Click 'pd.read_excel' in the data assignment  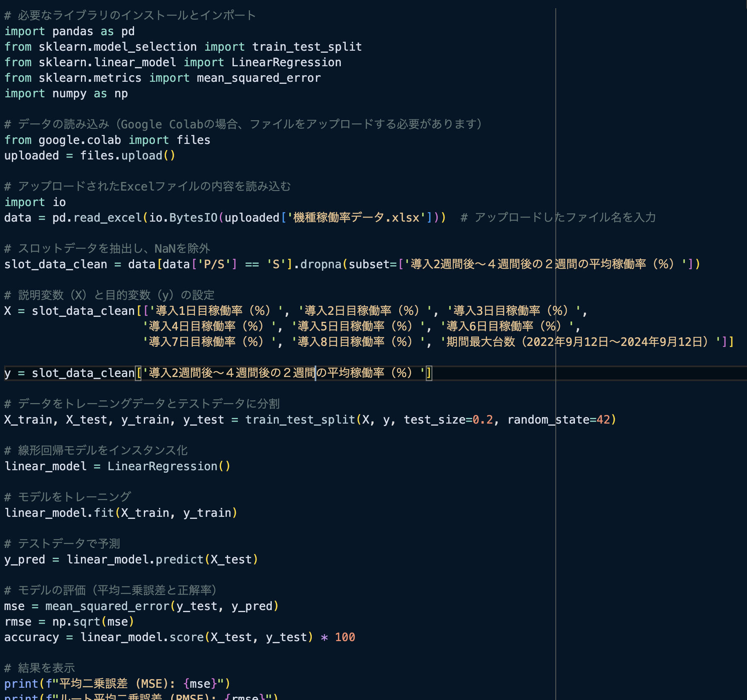[x=97, y=218]
